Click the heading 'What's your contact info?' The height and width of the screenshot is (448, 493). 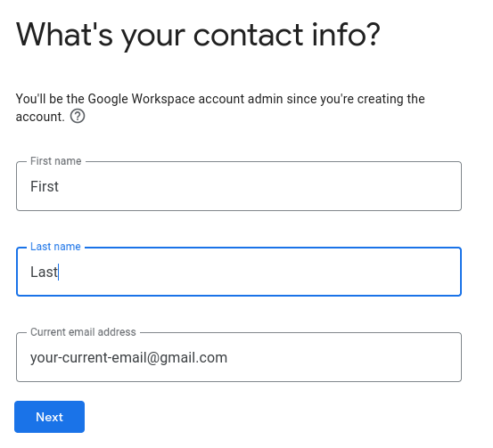click(x=198, y=36)
